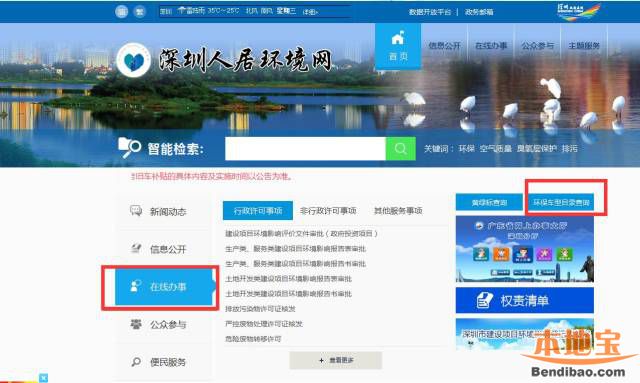Open 广东省网上办事大厅 banner
The width and height of the screenshot is (640, 383).
525,249
